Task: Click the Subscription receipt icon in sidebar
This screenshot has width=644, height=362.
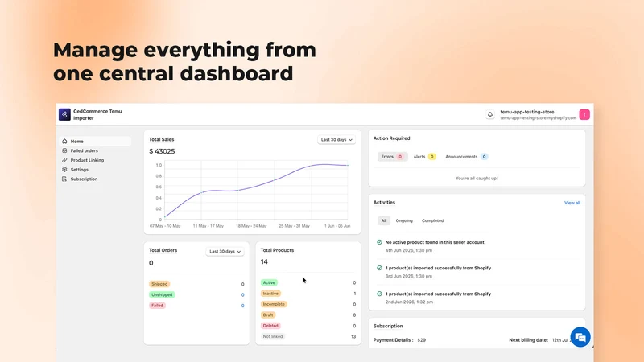Action: point(64,179)
